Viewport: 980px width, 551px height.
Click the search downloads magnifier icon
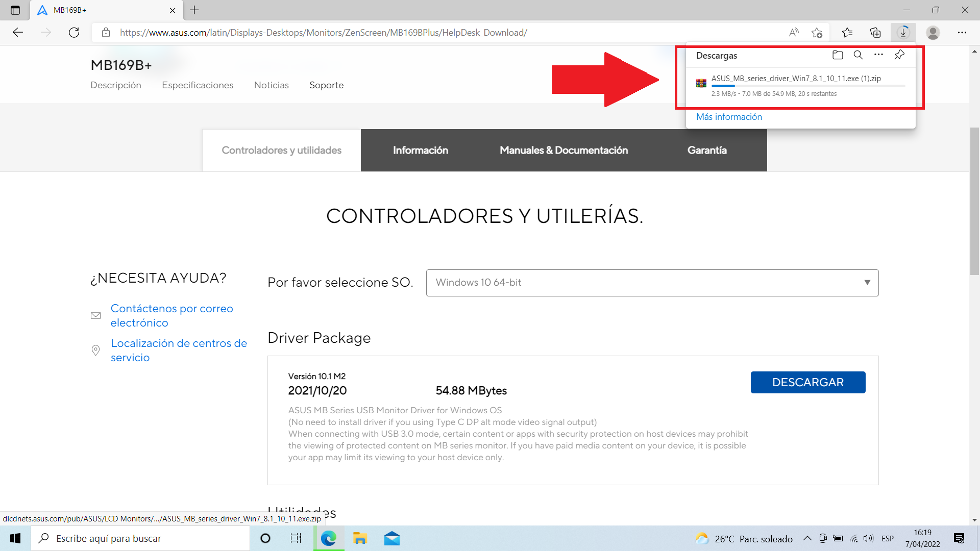[x=858, y=55]
